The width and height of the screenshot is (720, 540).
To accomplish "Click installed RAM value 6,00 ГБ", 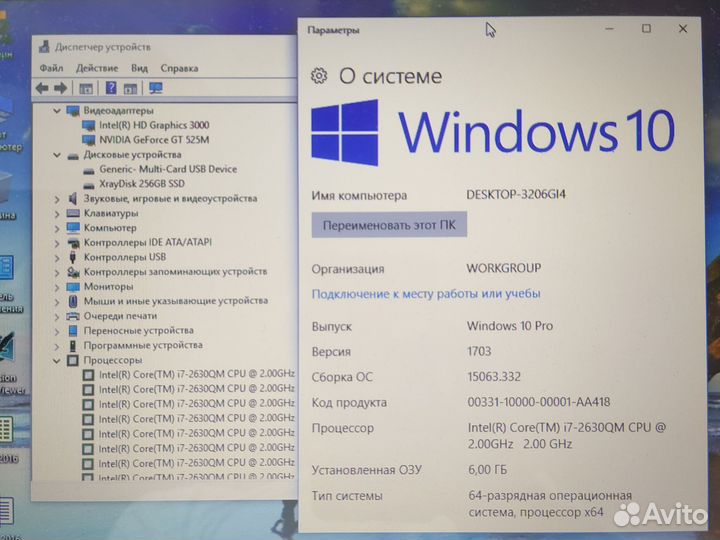I will pos(488,470).
